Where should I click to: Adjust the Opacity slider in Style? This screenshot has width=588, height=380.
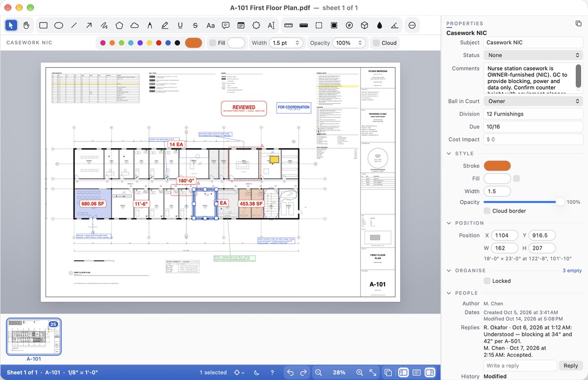click(x=523, y=202)
